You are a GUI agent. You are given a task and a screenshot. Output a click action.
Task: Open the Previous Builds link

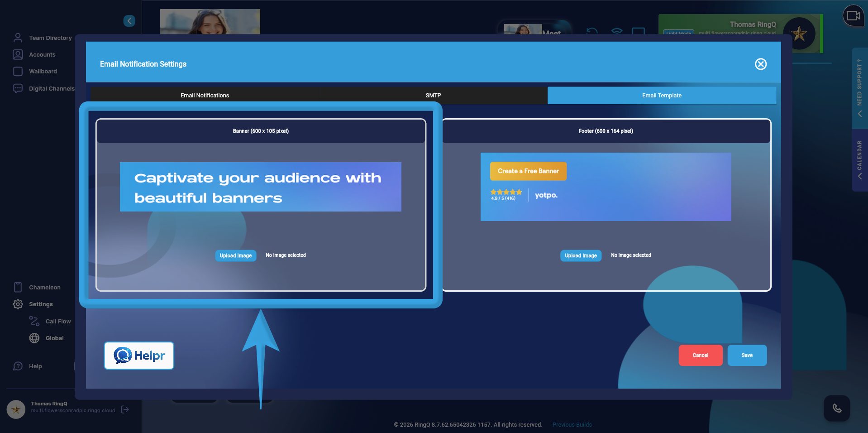click(572, 425)
